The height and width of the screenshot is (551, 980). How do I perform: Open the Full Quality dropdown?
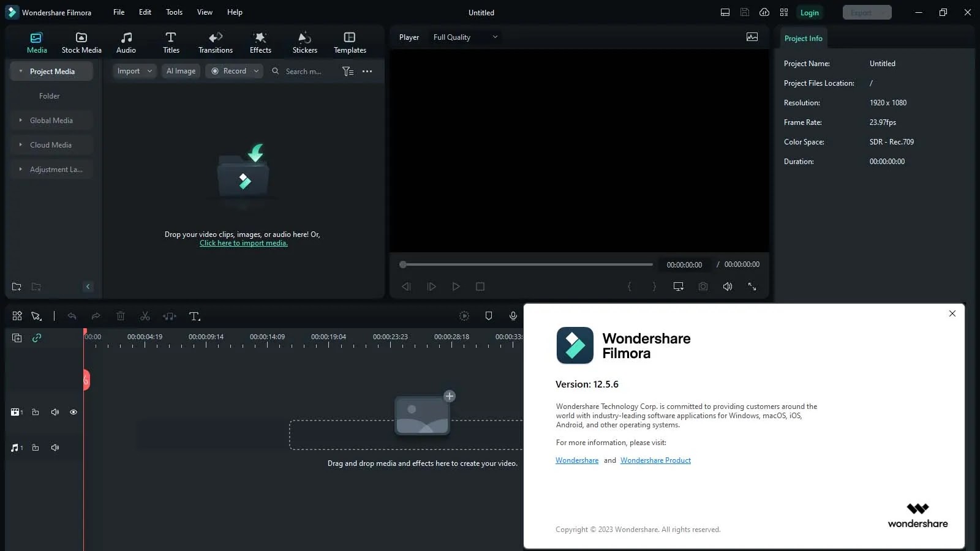tap(466, 37)
